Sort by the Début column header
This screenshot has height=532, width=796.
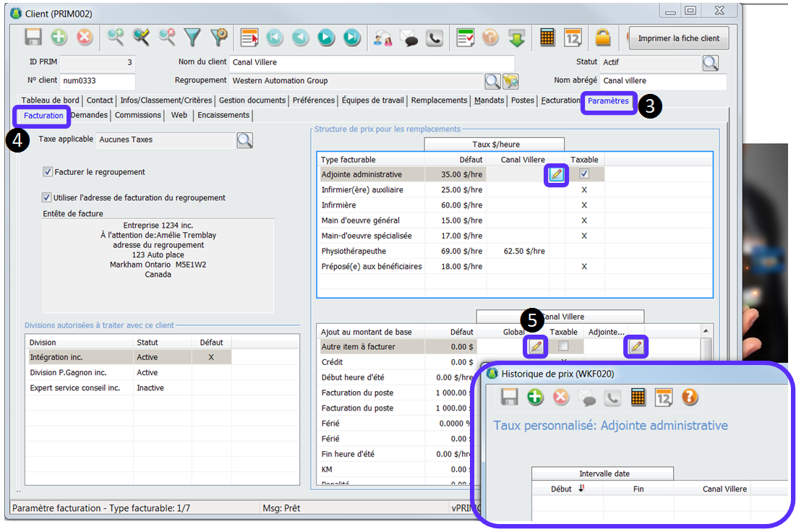click(x=567, y=489)
